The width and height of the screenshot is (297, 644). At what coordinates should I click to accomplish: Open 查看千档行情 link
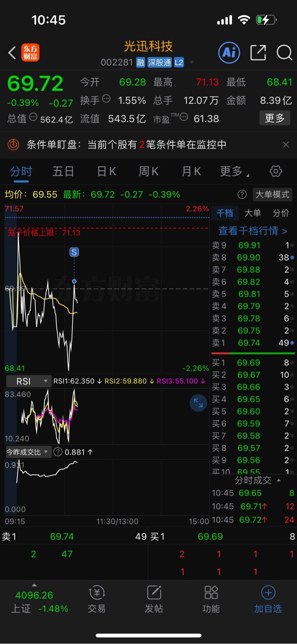253,231
